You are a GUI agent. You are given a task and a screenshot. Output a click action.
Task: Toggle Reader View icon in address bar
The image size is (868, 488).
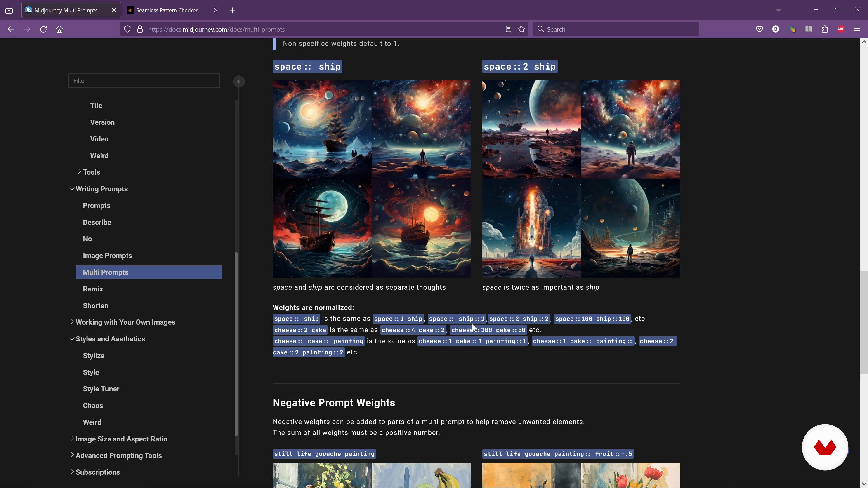click(508, 29)
